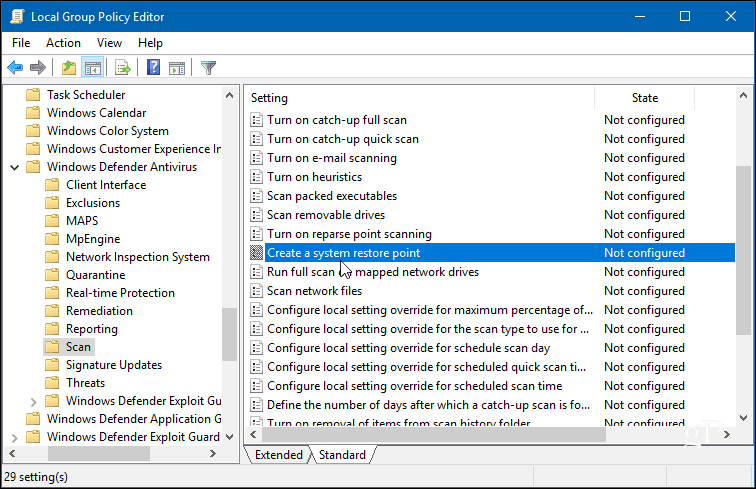756x489 pixels.
Task: Select Turn on catch-up full scan setting
Action: (x=337, y=120)
